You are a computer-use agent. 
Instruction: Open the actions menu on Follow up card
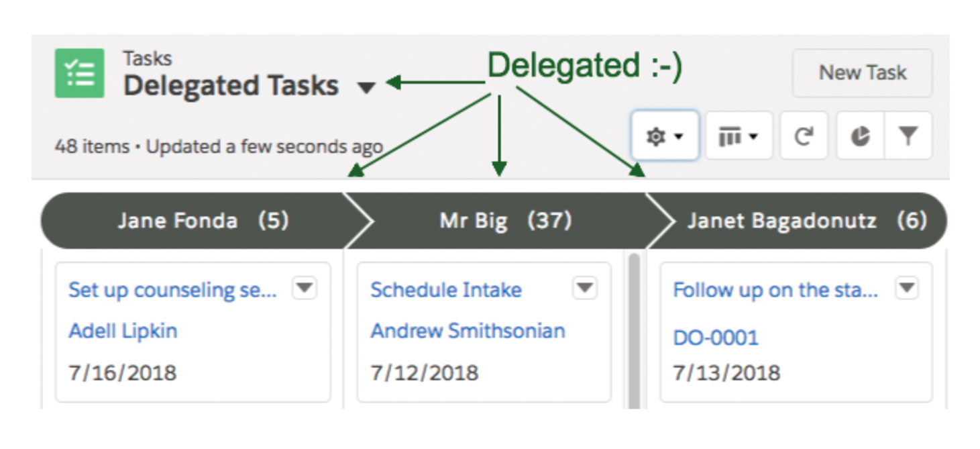[907, 288]
